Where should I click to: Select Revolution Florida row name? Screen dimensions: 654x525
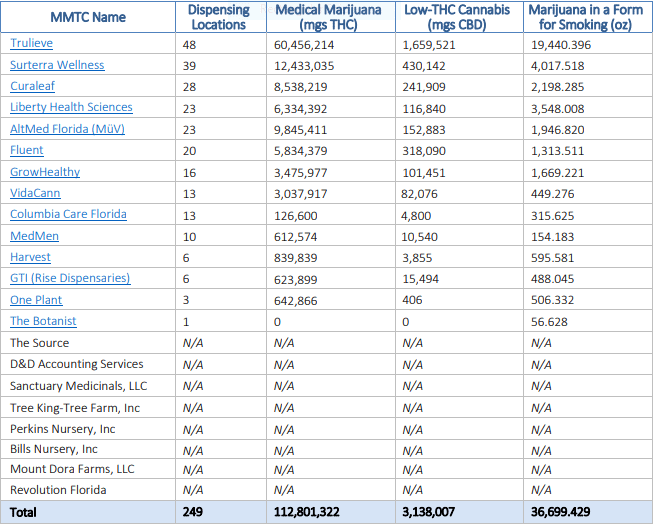(58, 490)
